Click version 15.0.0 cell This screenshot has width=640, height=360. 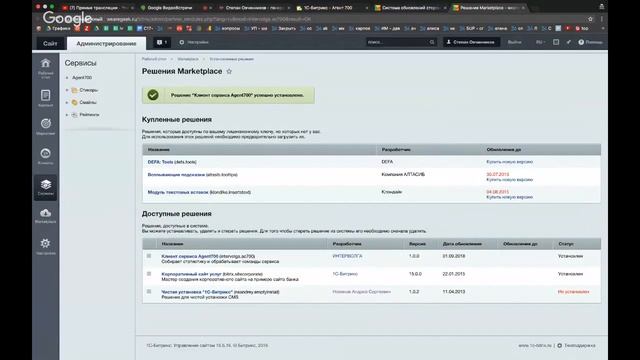pos(415,274)
